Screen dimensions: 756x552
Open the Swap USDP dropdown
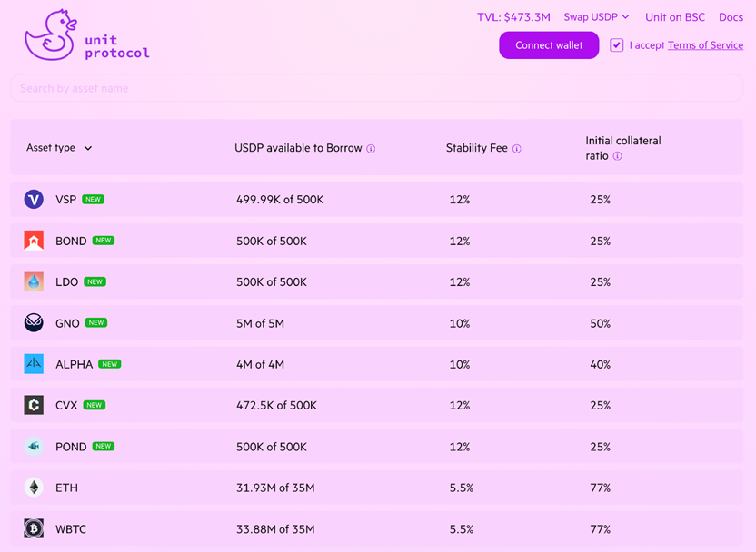(x=596, y=17)
